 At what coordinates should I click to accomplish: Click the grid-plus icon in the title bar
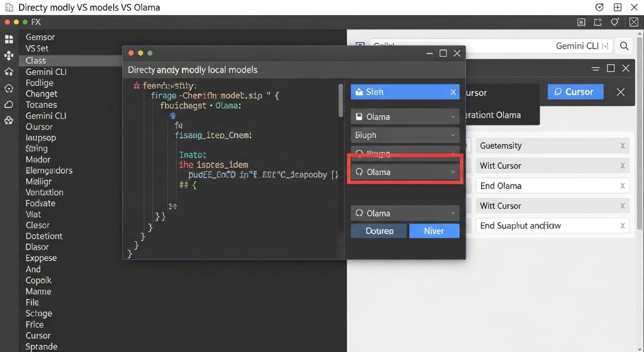618,8
